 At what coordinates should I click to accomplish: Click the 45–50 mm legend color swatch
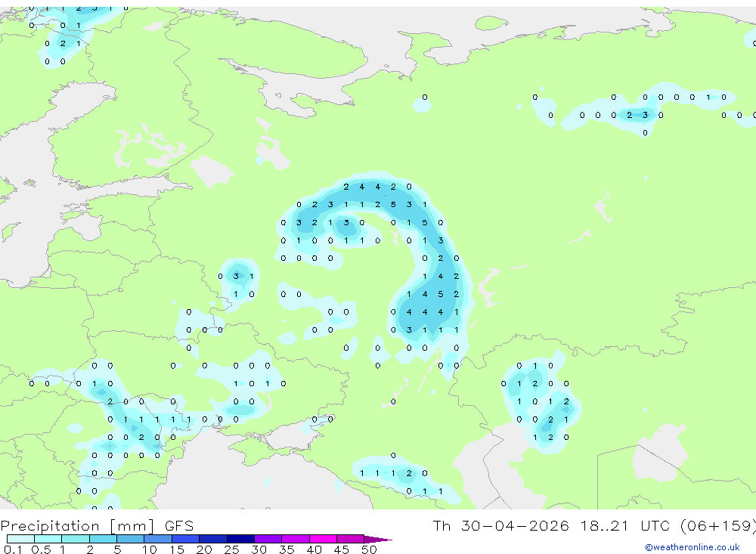point(351,539)
